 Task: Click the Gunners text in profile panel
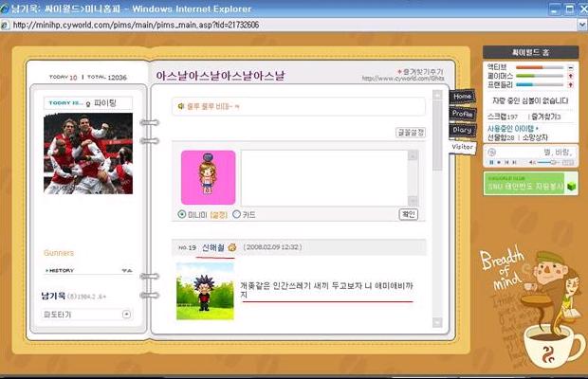click(x=59, y=253)
